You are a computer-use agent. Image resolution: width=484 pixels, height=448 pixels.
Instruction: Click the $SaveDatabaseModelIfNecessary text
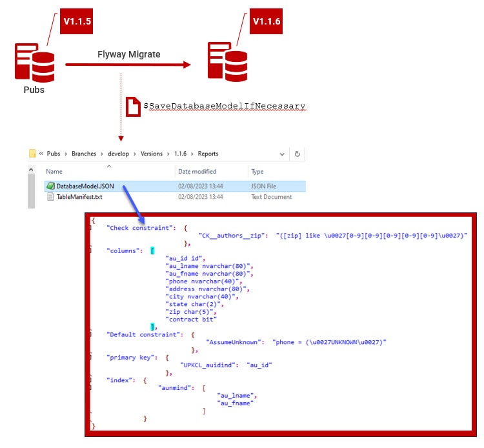(x=224, y=107)
